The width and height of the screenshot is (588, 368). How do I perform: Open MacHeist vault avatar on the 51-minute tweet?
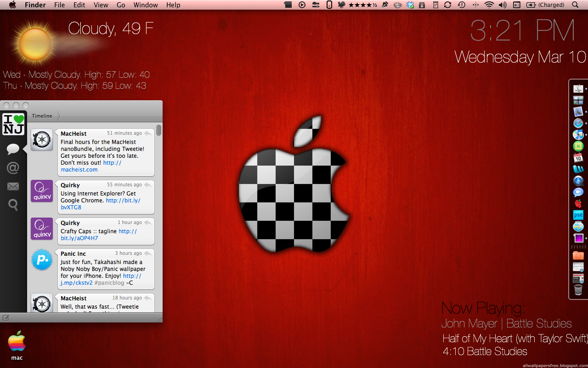(x=42, y=139)
